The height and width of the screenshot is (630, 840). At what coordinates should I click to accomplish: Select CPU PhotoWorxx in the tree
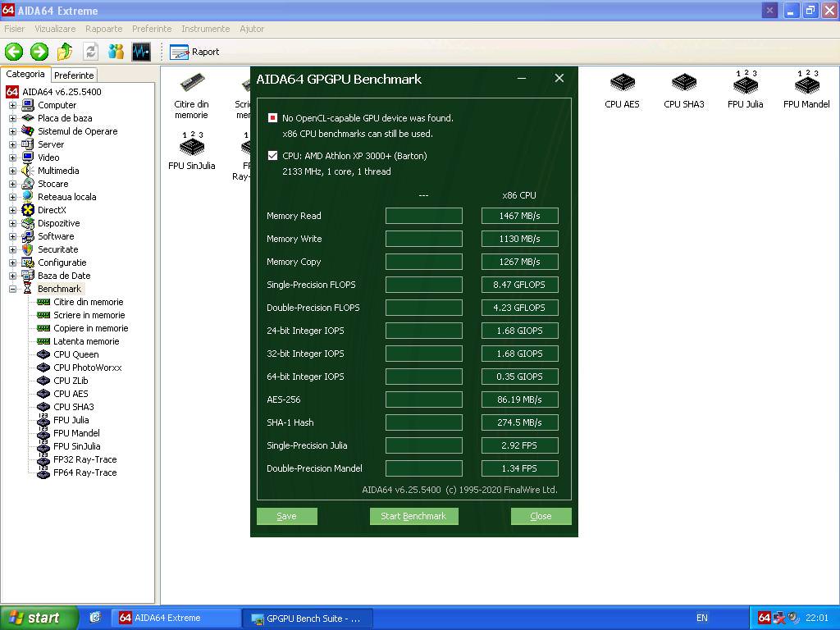pos(87,367)
